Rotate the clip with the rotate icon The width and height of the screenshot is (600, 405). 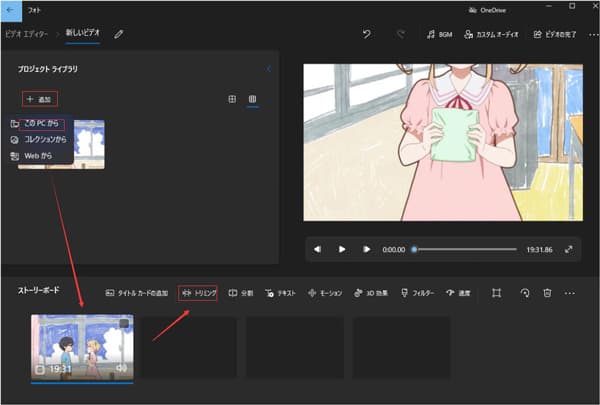pyautogui.click(x=525, y=293)
